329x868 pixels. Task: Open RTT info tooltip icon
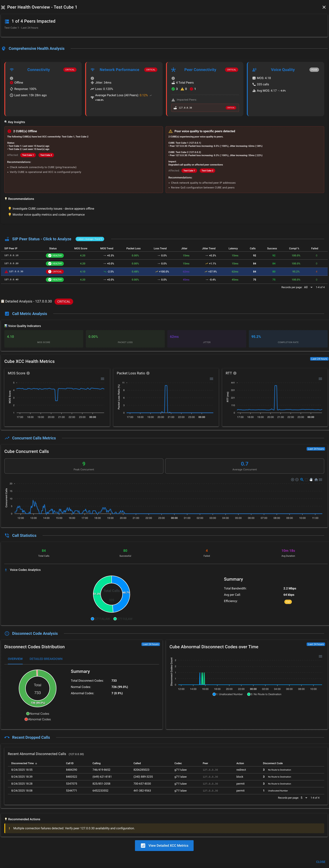tap(235, 373)
